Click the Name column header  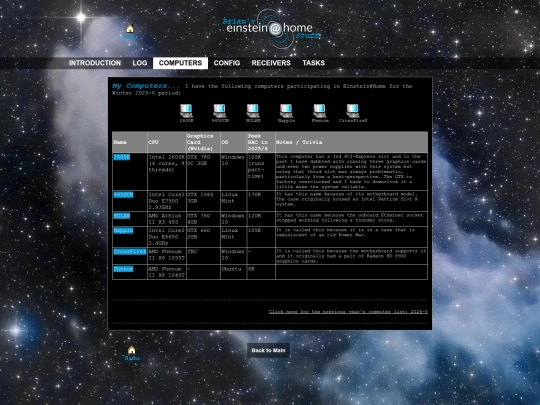click(130, 142)
